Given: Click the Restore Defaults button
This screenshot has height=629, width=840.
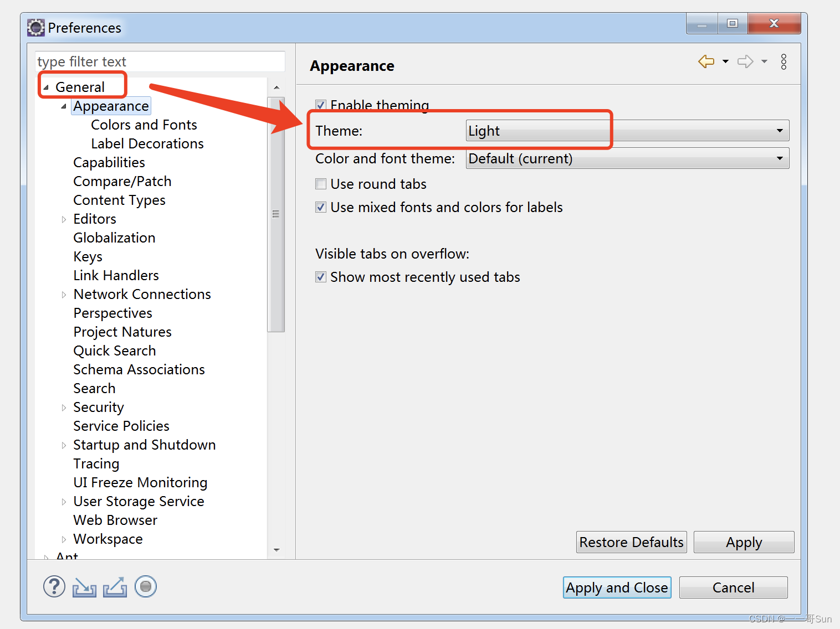Looking at the screenshot, I should [631, 542].
